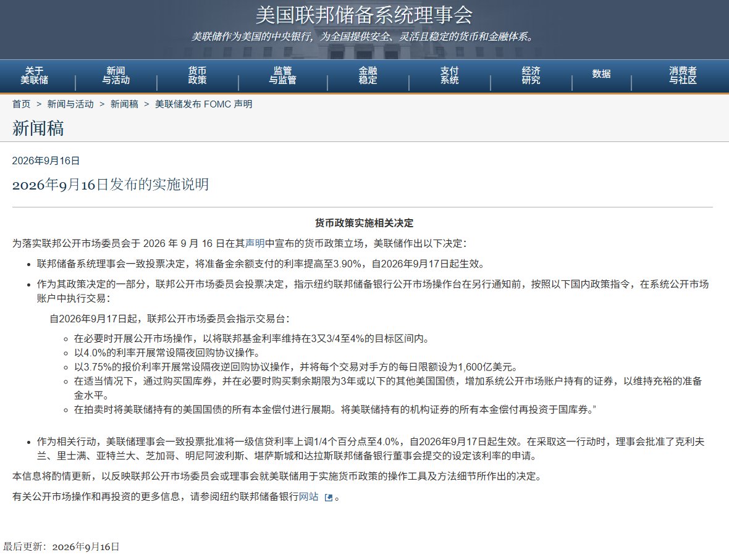729x560 pixels.
Task: Open the 货币政策 navigation menu
Action: 197,75
